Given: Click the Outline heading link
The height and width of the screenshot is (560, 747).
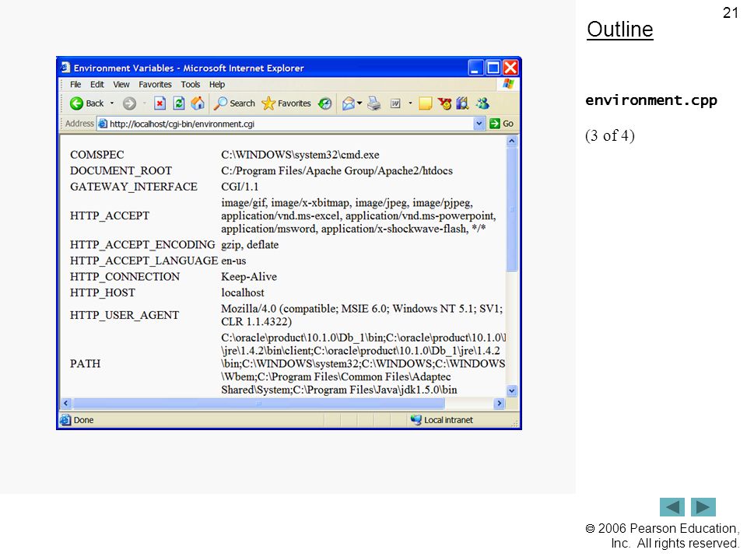Looking at the screenshot, I should point(620,30).
